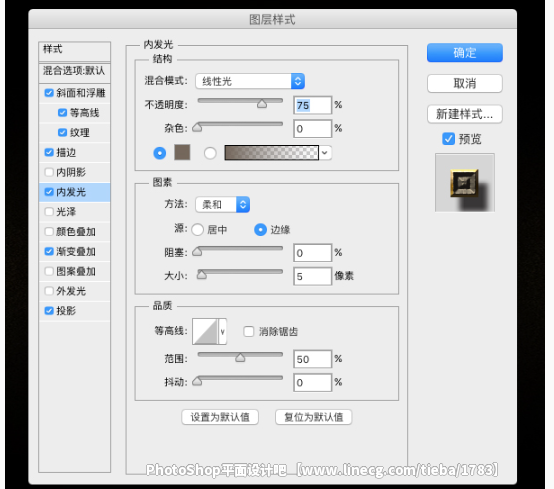Click the 杂色 slider track

coord(240,124)
